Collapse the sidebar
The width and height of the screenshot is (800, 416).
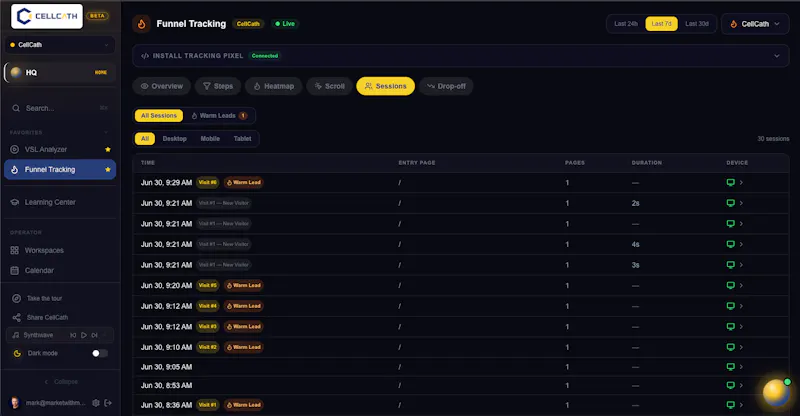coord(61,382)
